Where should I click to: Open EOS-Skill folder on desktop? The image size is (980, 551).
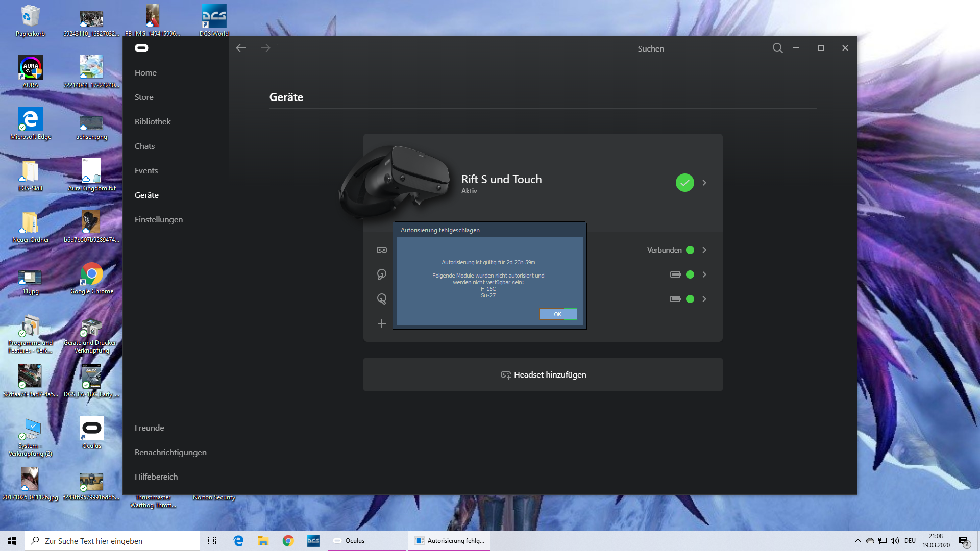tap(30, 175)
